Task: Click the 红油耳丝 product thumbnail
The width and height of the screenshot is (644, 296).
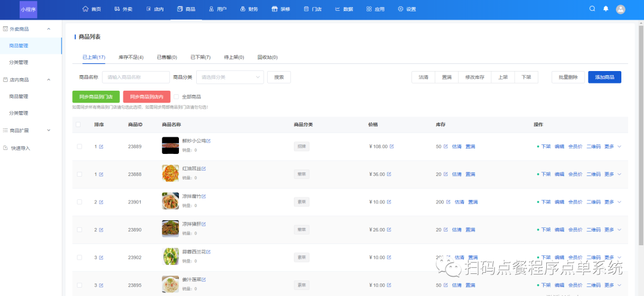Action: pos(171,173)
